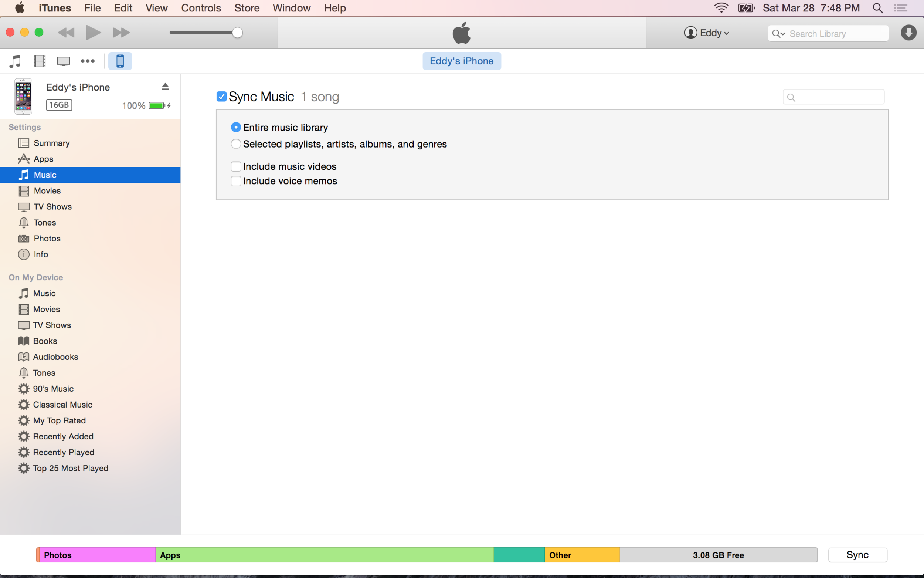This screenshot has width=924, height=578.
Task: Open the iTunes application menu
Action: 55,8
